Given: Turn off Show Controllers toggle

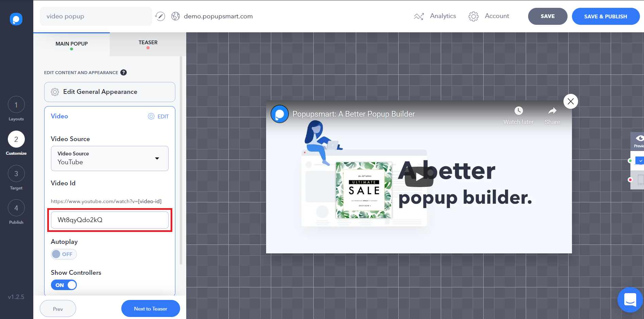Looking at the screenshot, I should pyautogui.click(x=64, y=285).
